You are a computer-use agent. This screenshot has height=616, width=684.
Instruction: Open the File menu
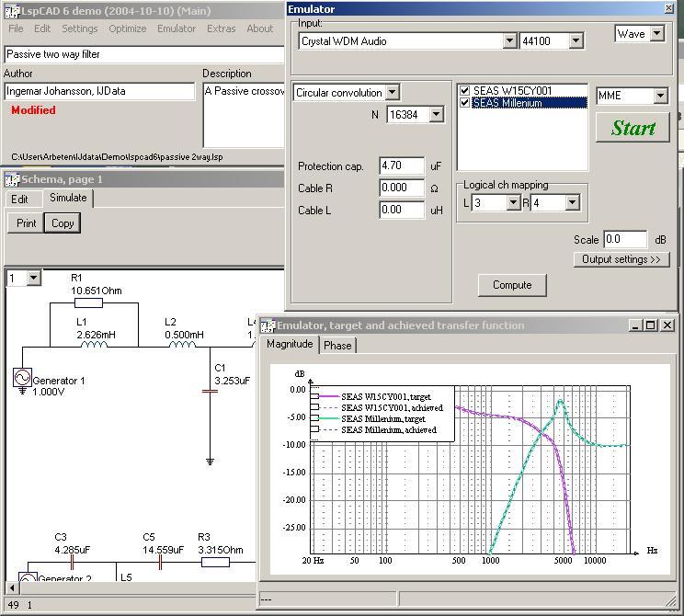16,29
